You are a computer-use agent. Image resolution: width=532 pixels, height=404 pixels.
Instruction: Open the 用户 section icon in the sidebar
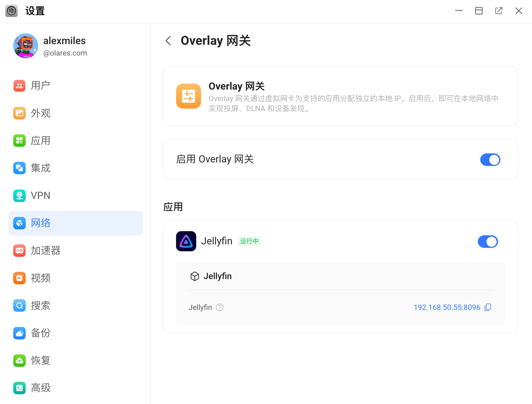(19, 85)
